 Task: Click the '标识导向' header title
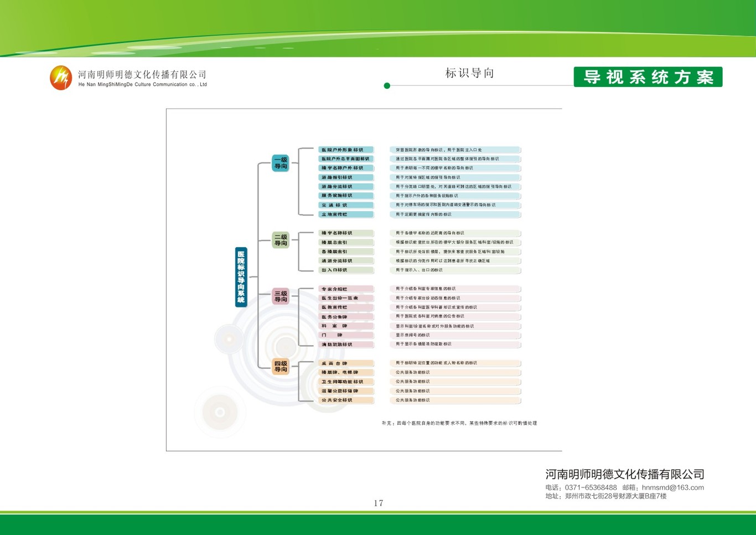tap(470, 73)
